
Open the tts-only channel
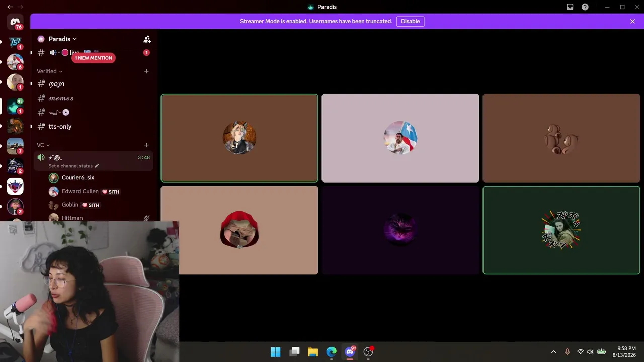tap(94, 126)
